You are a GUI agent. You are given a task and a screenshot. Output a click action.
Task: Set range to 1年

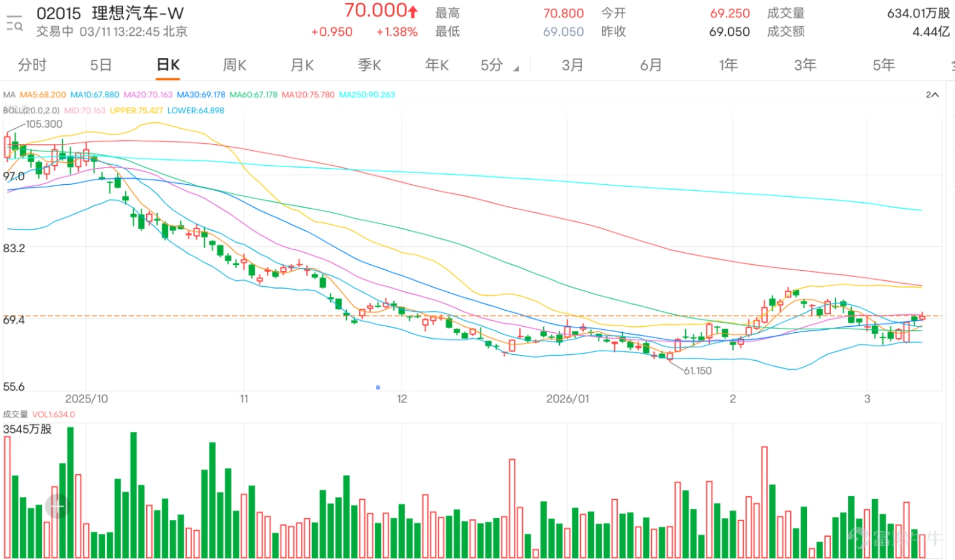tap(728, 65)
